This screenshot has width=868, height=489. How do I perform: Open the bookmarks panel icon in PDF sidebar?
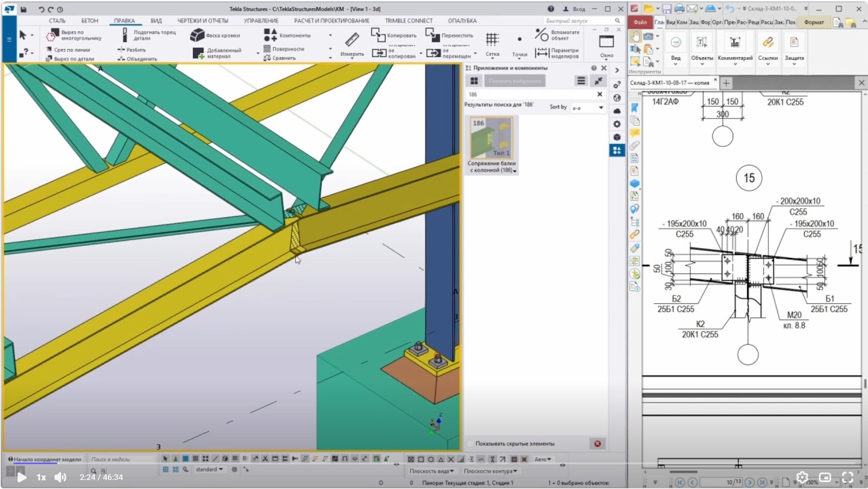[634, 108]
